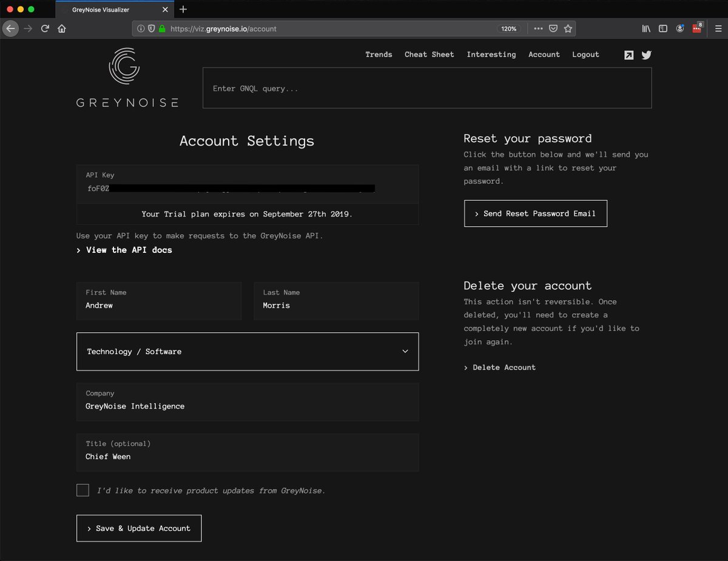This screenshot has width=728, height=561.
Task: Click the First Name field with Andrew
Action: point(159,300)
